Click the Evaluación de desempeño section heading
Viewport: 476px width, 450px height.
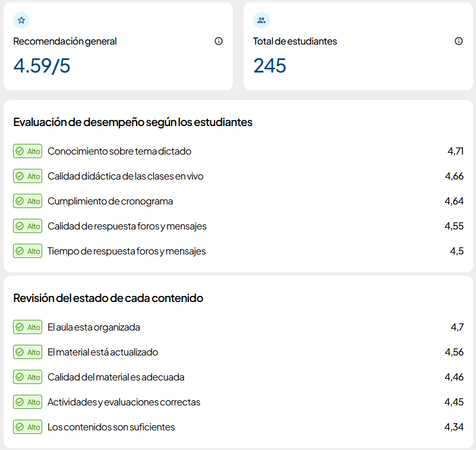coord(133,122)
